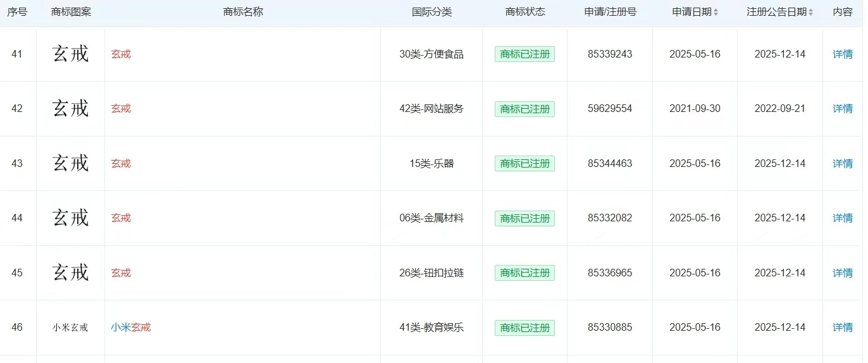
Task: Select category cell 42类-网站服务
Action: [431, 109]
